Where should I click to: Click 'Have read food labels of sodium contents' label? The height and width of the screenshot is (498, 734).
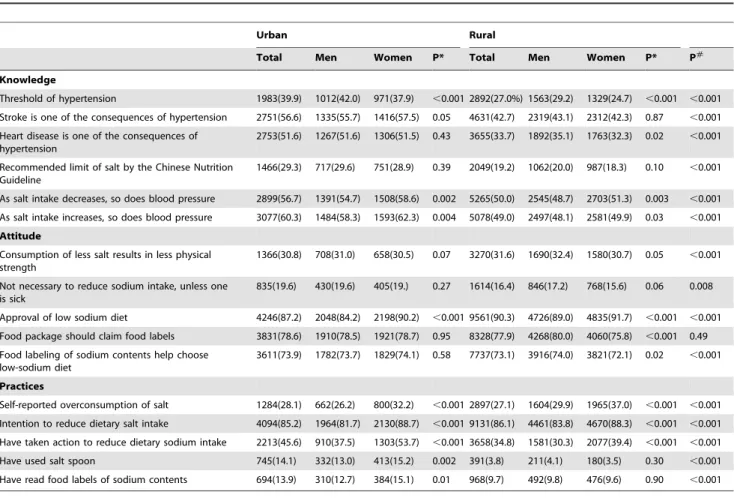pyautogui.click(x=94, y=480)
